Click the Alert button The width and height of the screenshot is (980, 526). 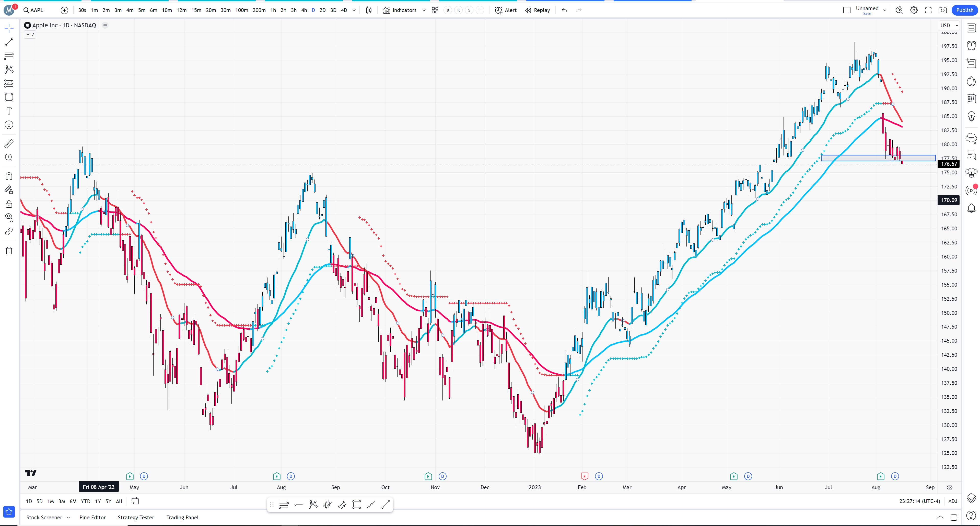point(506,10)
